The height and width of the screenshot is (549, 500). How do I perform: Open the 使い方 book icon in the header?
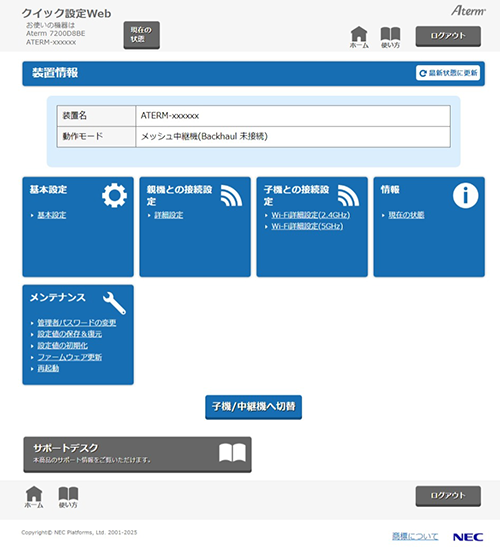coord(390,37)
